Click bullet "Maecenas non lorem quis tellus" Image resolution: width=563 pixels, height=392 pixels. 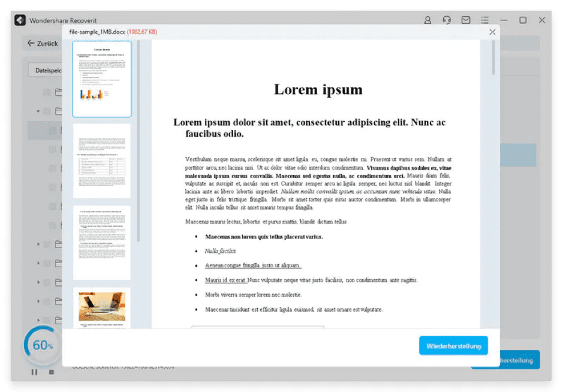point(264,237)
